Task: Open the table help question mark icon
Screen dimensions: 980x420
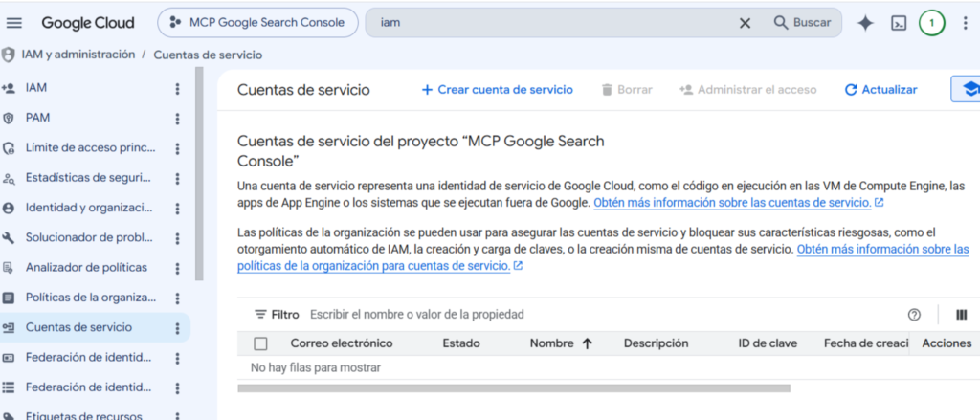Action: point(914,315)
